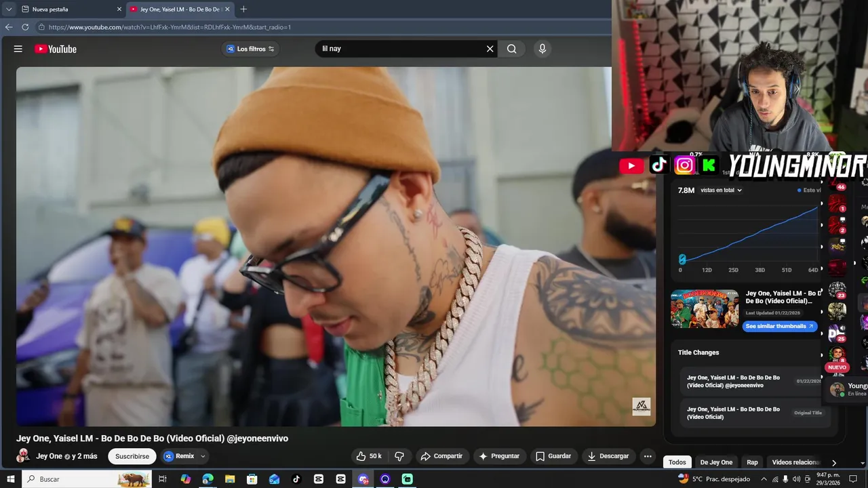Open the notifications center
868x488 pixels.
pos(853,479)
